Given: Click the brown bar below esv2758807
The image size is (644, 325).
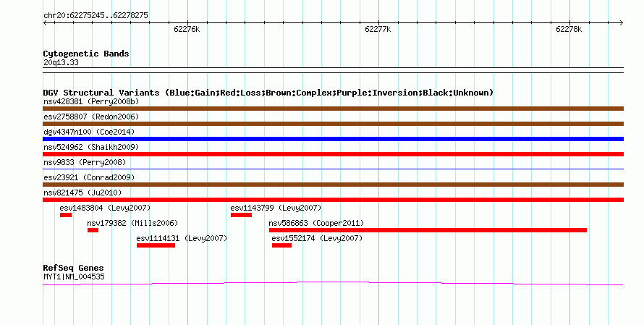Looking at the screenshot, I should click(333, 124).
